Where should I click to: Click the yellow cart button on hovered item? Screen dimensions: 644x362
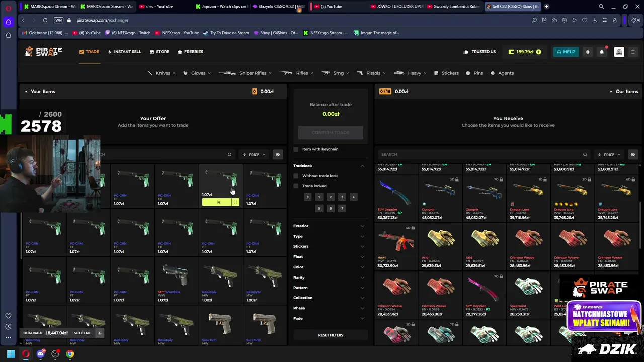coord(216,202)
